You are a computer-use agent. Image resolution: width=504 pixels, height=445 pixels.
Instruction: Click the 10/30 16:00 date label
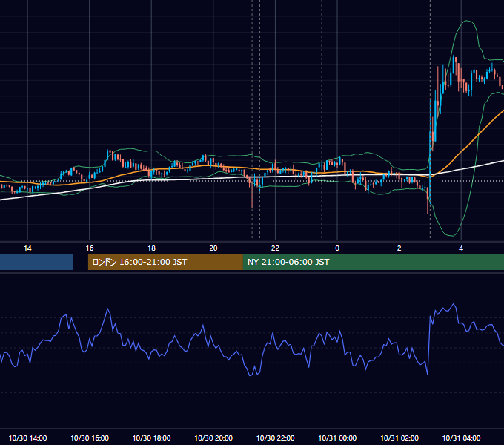(x=90, y=438)
